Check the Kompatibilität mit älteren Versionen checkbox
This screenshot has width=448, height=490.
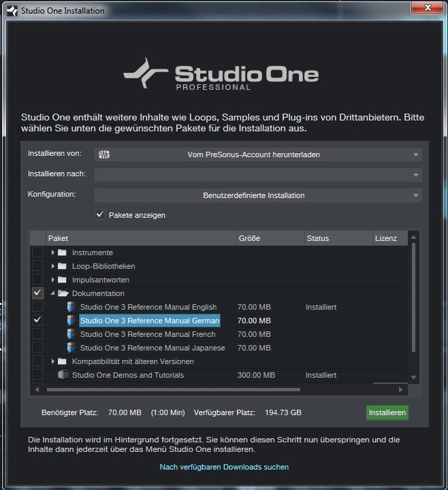(x=37, y=361)
